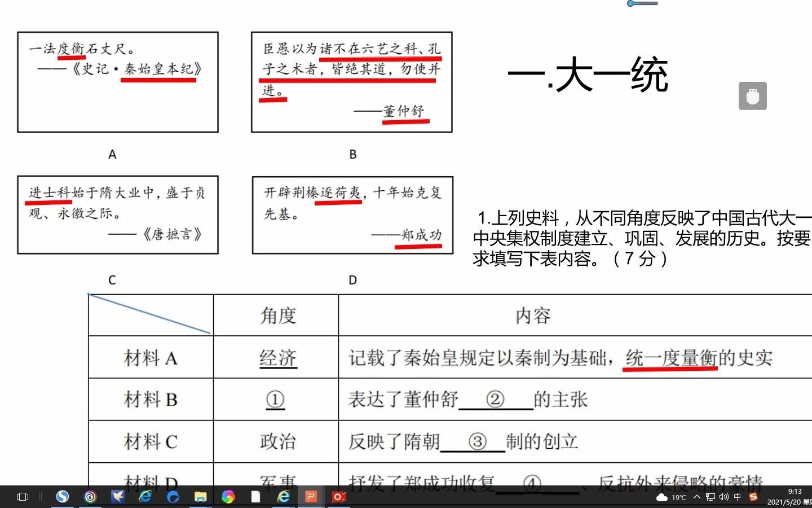812x508 pixels.
Task: Click blank ③ in 反映了隋朝 sentence
Action: [x=474, y=441]
